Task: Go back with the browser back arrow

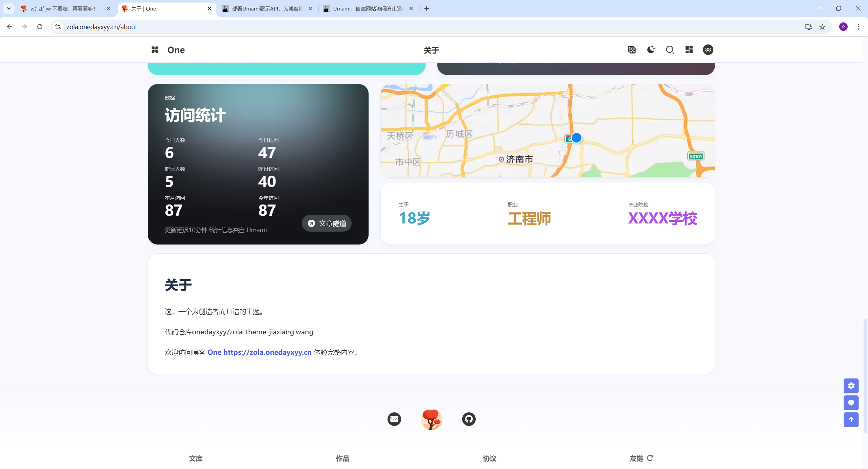Action: 9,27
